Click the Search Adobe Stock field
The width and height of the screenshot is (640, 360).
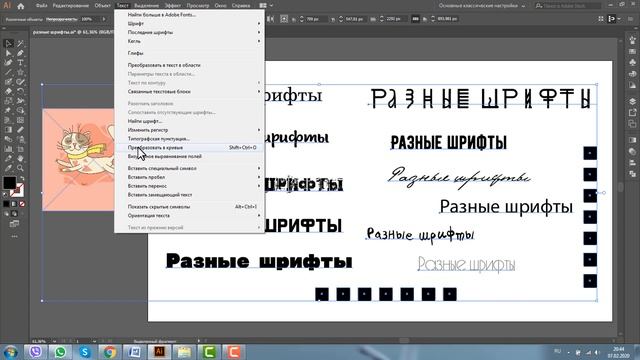[568, 6]
